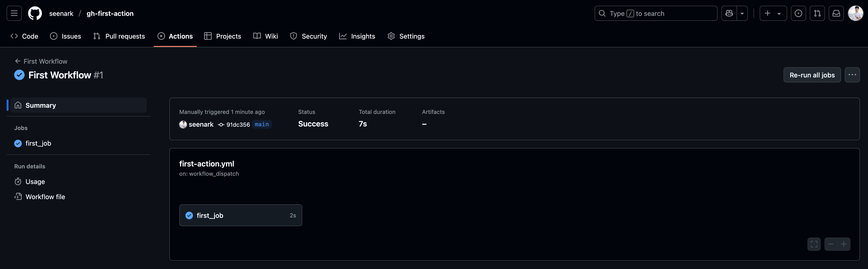Zoom in the workflow graph
Screen dimensions: 868x269
pyautogui.click(x=844, y=244)
